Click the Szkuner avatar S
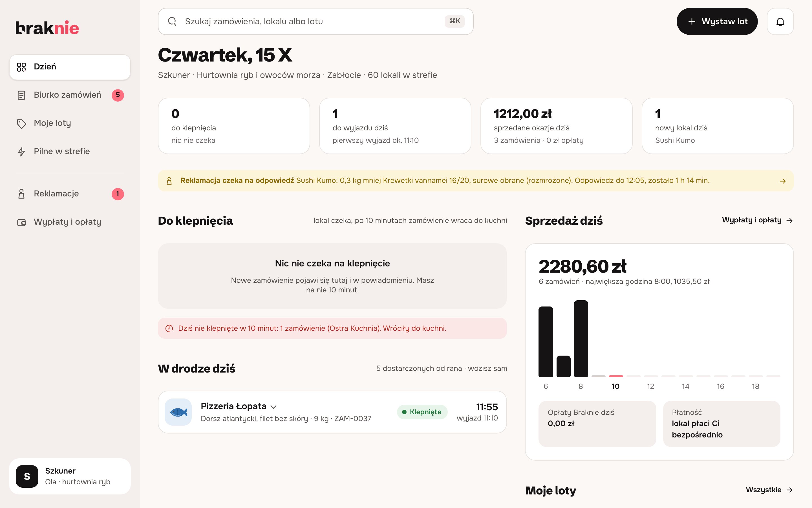This screenshot has width=812, height=508. point(27,476)
